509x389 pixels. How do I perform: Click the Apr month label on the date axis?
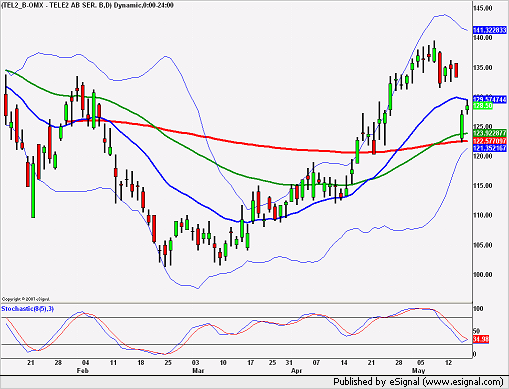point(296,371)
